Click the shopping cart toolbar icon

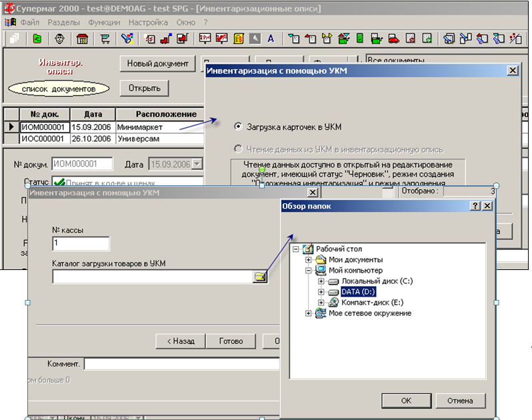coord(105,39)
